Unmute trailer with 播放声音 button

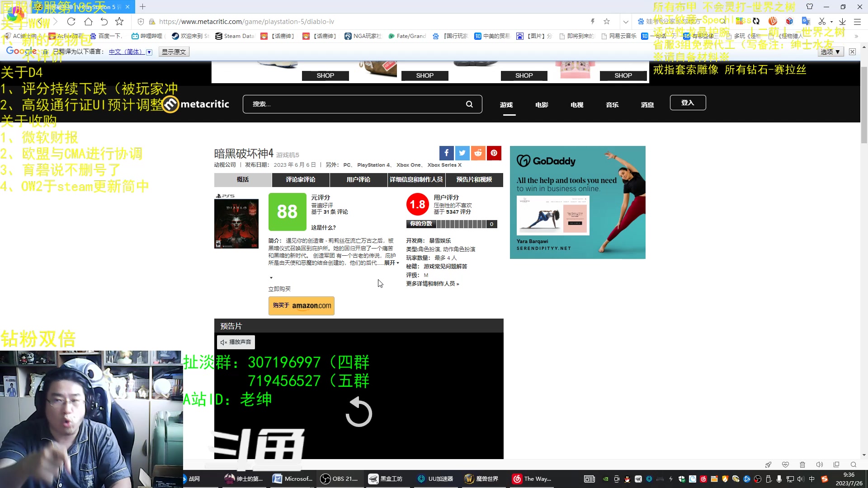236,342
